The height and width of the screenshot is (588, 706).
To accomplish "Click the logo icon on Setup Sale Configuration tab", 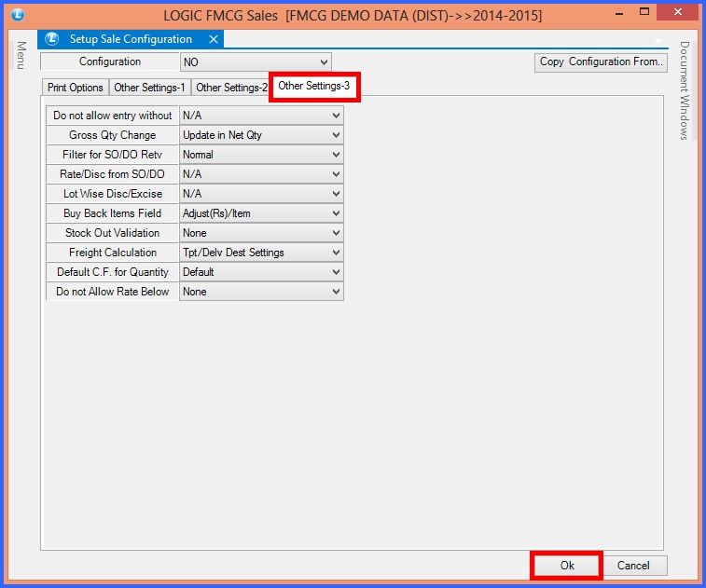I will [52, 39].
